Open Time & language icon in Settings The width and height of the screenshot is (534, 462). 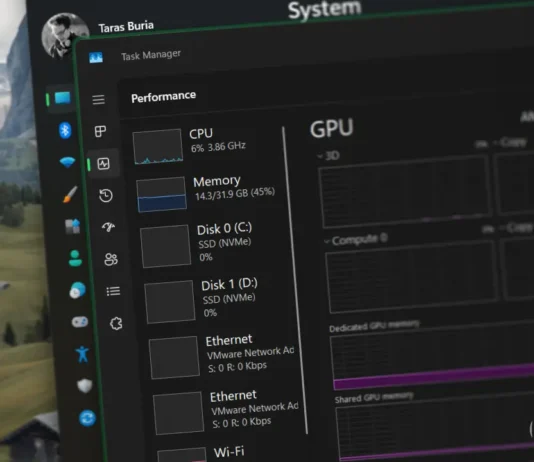tap(78, 290)
